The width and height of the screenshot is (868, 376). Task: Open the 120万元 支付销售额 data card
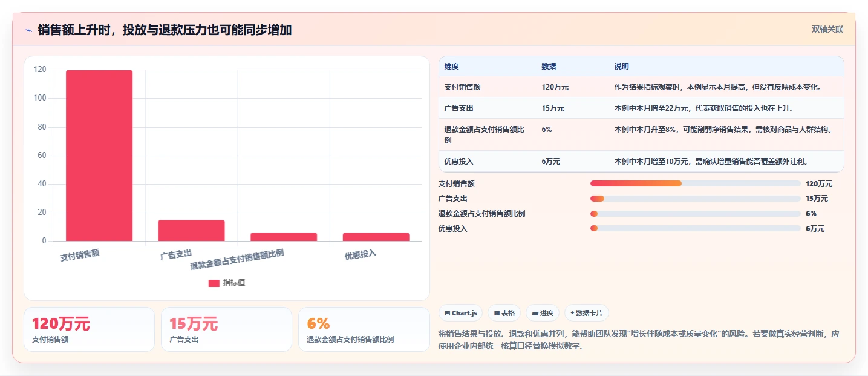point(89,329)
